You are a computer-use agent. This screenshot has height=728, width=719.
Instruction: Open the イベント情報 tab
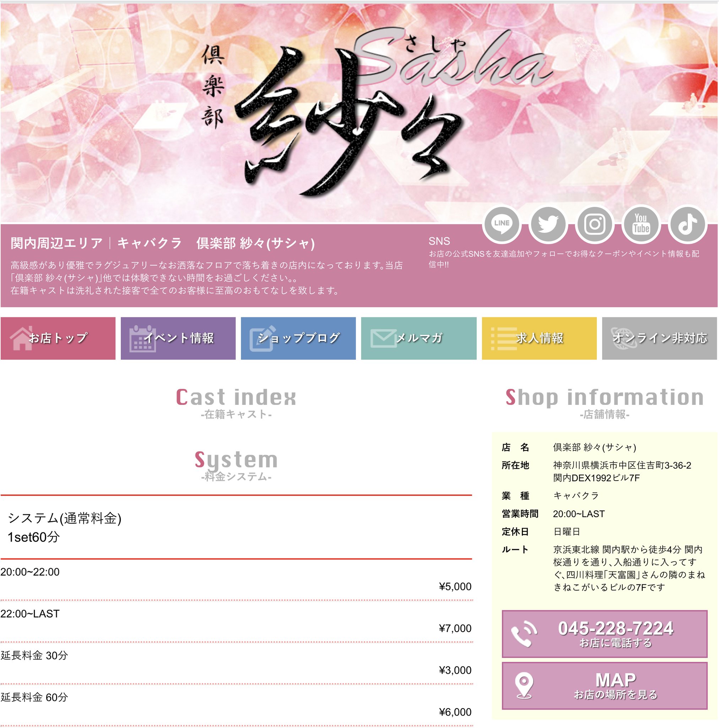tap(178, 338)
